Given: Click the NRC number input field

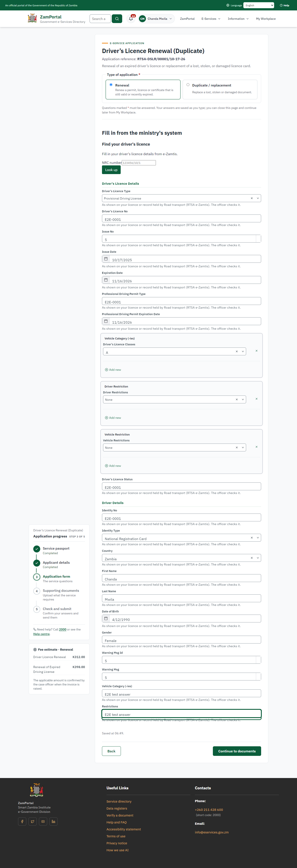Looking at the screenshot, I should [x=138, y=163].
